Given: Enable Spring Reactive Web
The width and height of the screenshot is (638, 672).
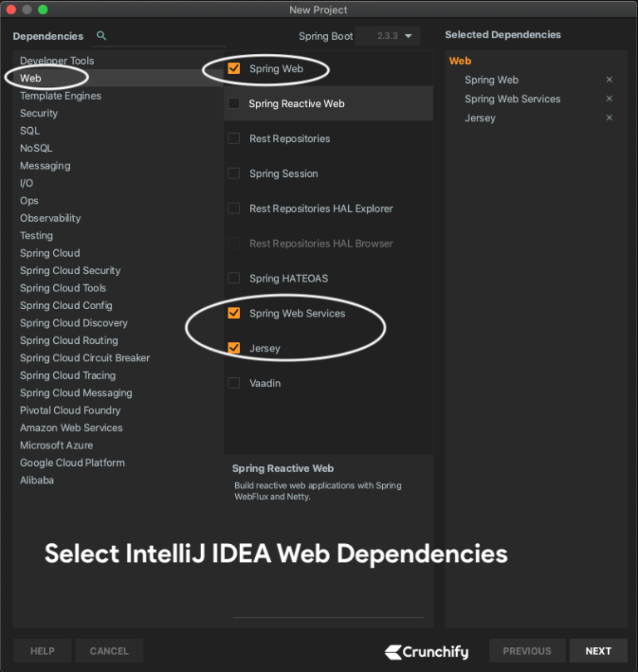Looking at the screenshot, I should pyautogui.click(x=233, y=103).
